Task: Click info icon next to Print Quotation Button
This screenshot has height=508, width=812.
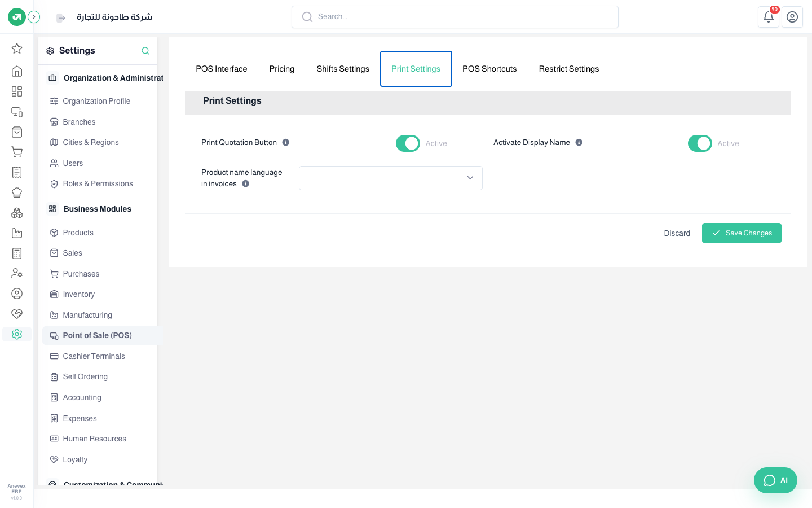Action: point(286,142)
